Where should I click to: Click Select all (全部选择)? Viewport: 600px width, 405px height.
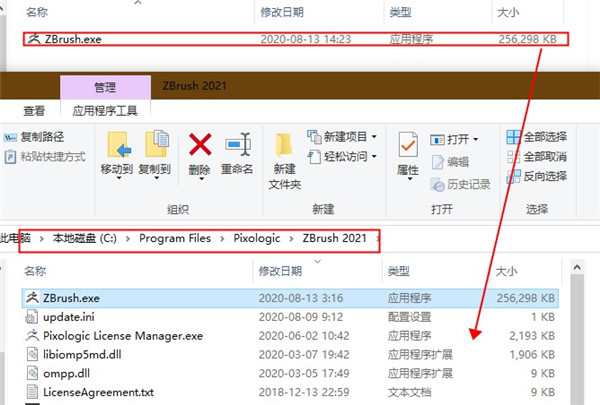pos(536,137)
